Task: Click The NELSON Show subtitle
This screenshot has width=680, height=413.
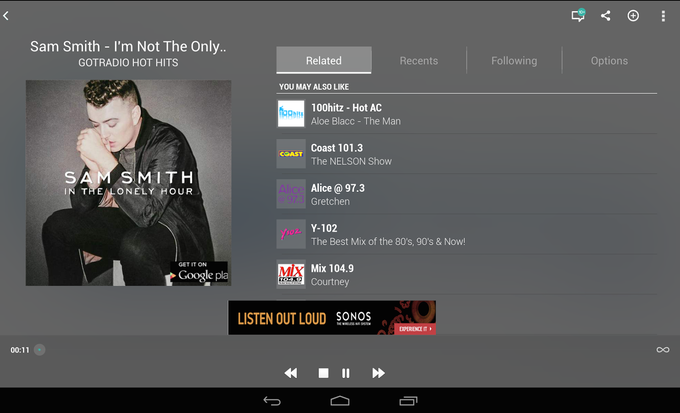Action: (351, 161)
